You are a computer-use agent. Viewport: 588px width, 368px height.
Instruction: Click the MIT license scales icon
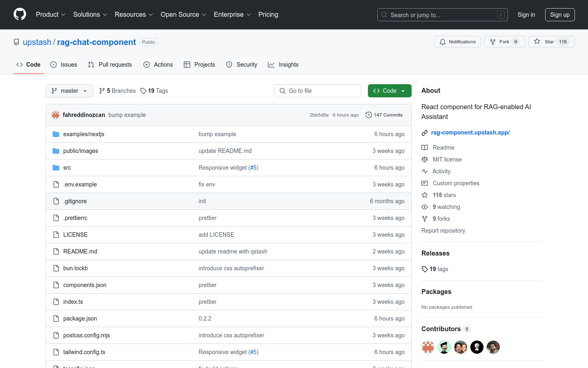425,159
